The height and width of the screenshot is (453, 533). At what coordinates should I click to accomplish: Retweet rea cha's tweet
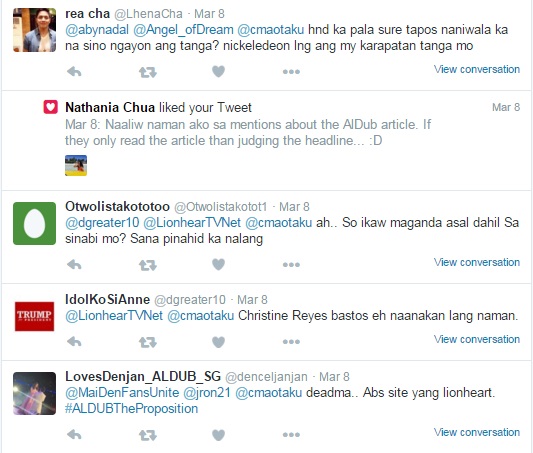point(148,72)
